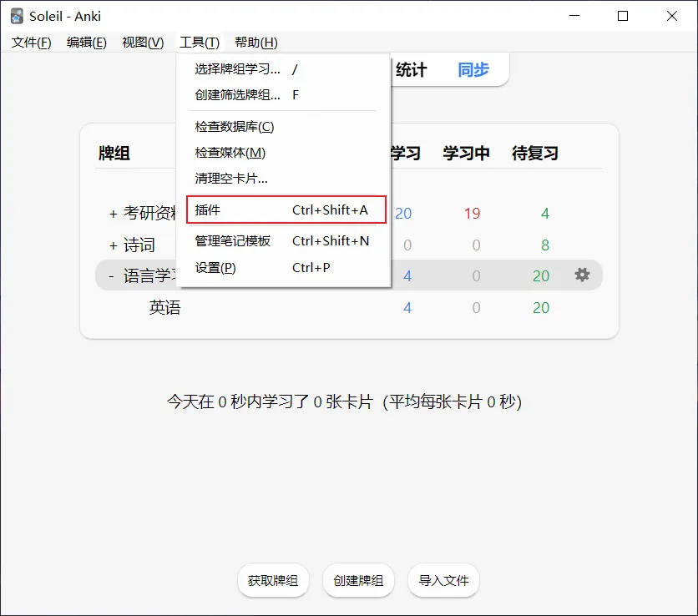Maximize the Anki window
The width and height of the screenshot is (698, 616).
point(623,16)
